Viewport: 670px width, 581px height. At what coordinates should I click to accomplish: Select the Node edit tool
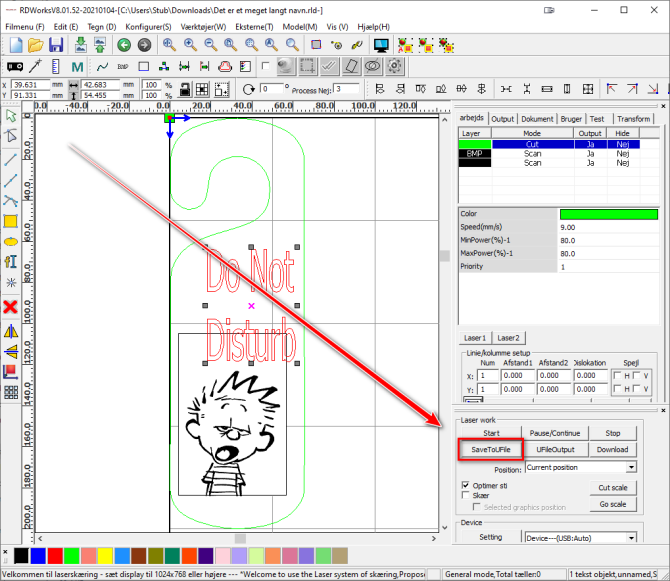(11, 136)
